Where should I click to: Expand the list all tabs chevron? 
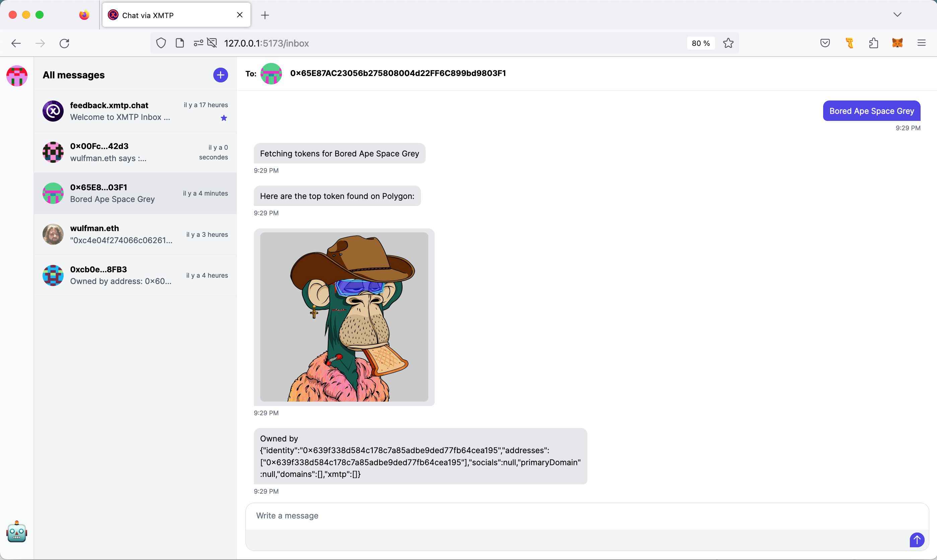point(897,15)
